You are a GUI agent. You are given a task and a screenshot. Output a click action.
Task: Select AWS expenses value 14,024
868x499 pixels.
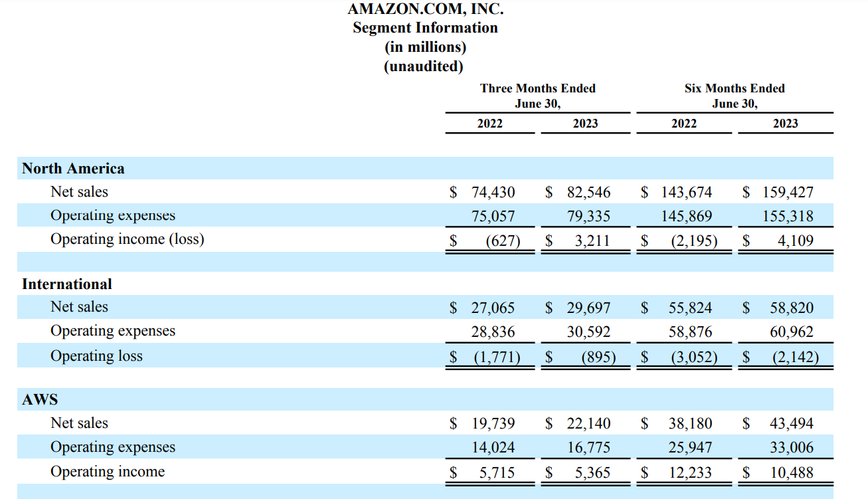[493, 448]
